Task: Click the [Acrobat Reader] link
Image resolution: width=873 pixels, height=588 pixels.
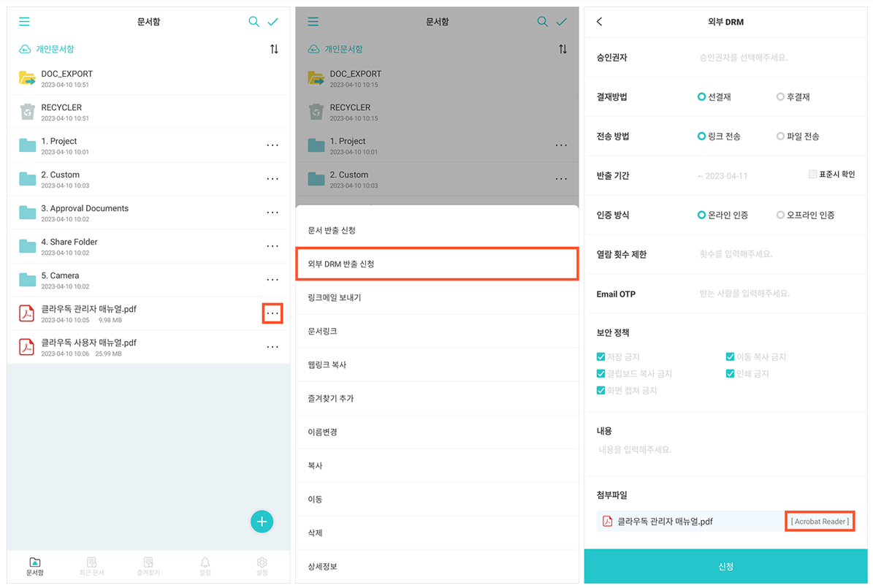Action: (x=820, y=522)
